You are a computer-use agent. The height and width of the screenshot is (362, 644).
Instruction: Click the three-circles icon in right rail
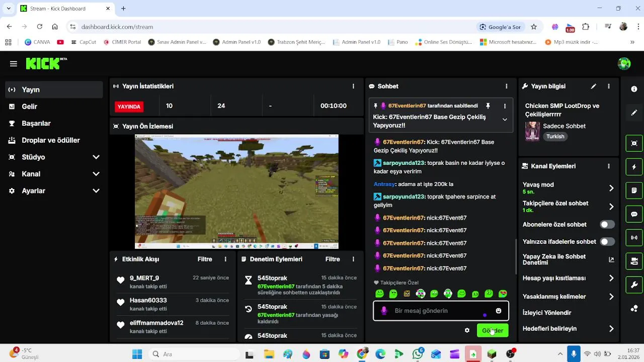pyautogui.click(x=634, y=309)
